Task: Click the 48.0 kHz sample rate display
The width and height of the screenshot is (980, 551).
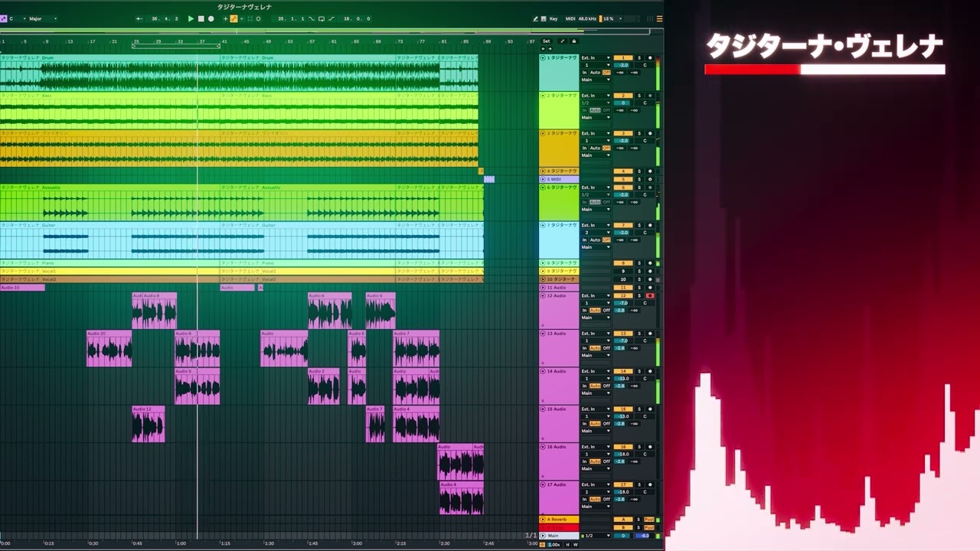Action: point(587,18)
